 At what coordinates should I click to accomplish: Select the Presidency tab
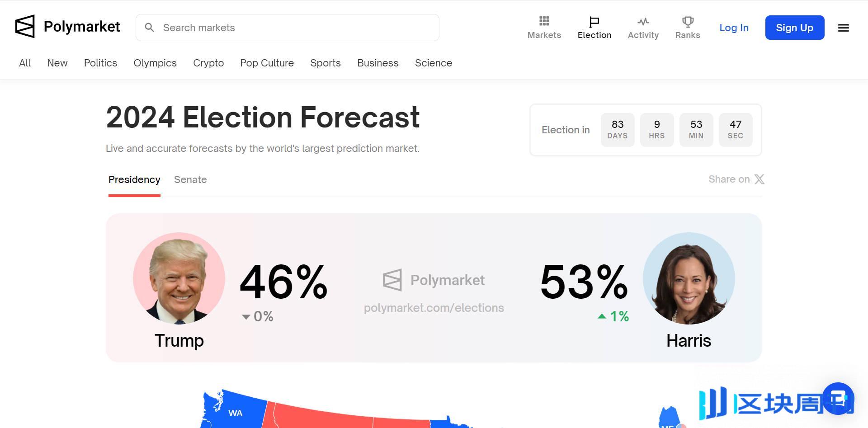pyautogui.click(x=134, y=180)
